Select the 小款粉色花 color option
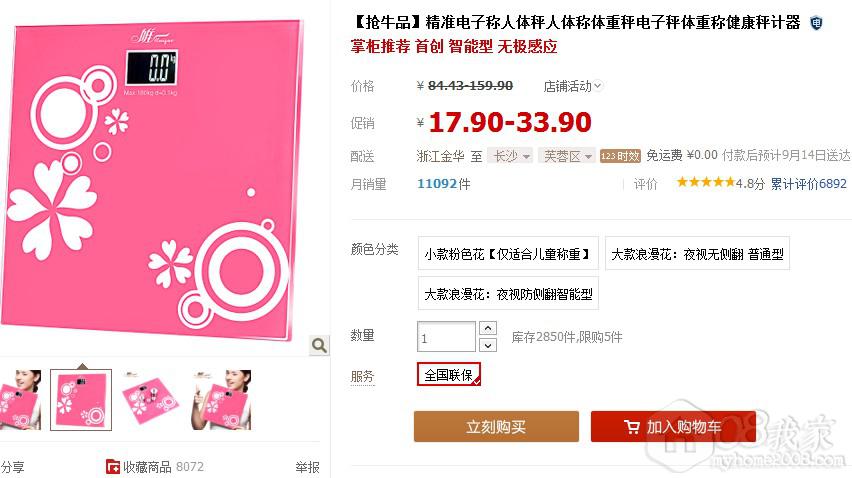This screenshot has height=478, width=852. click(508, 253)
